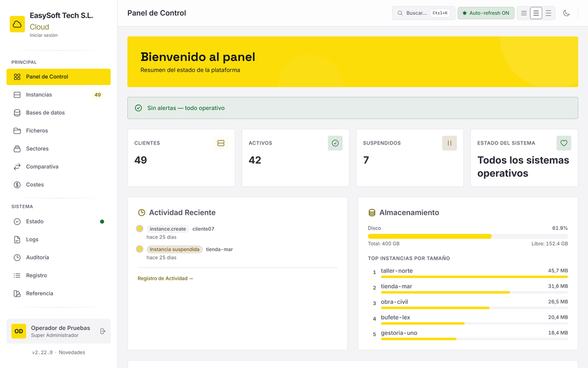The height and width of the screenshot is (368, 588).
Task: Open Instancias in sidebar
Action: [58, 95]
